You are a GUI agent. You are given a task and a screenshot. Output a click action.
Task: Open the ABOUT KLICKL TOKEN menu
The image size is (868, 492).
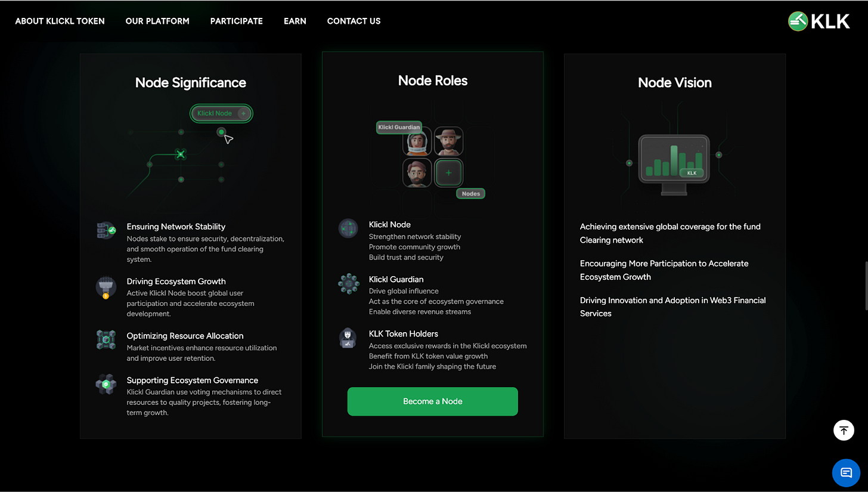[60, 21]
